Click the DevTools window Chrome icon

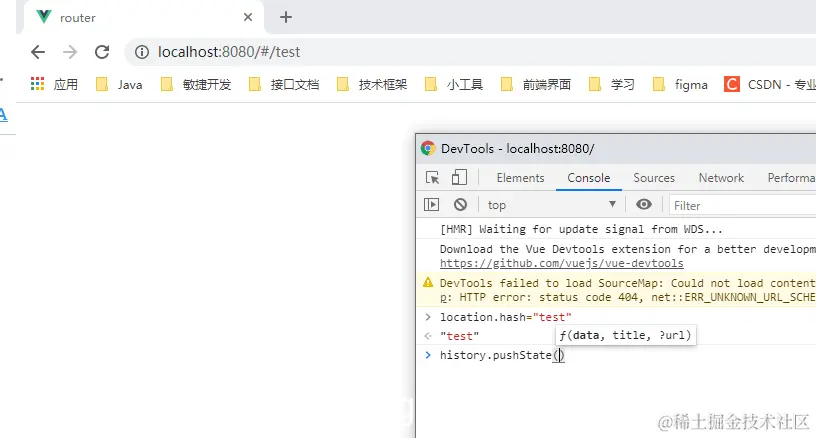(x=428, y=148)
